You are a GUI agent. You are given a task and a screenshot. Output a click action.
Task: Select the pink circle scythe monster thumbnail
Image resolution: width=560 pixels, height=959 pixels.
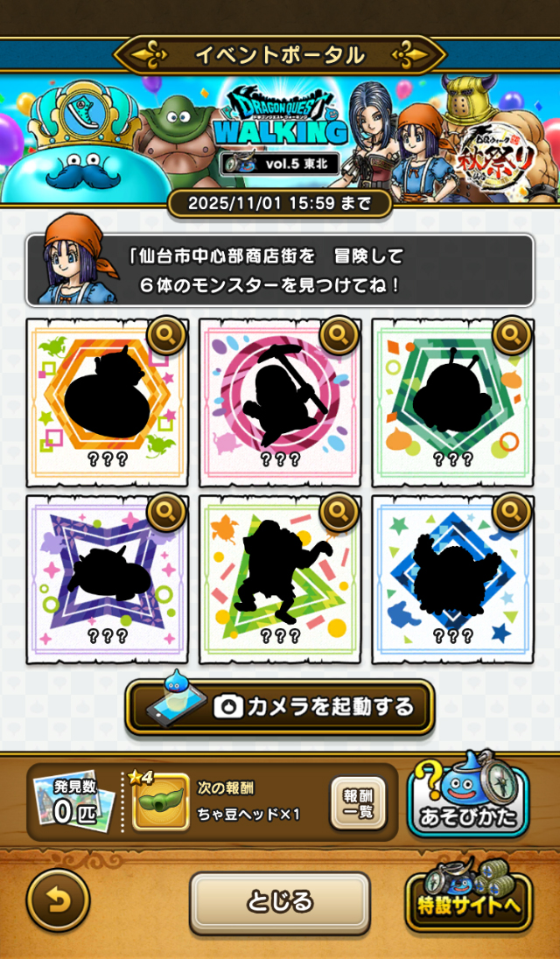coord(280,402)
